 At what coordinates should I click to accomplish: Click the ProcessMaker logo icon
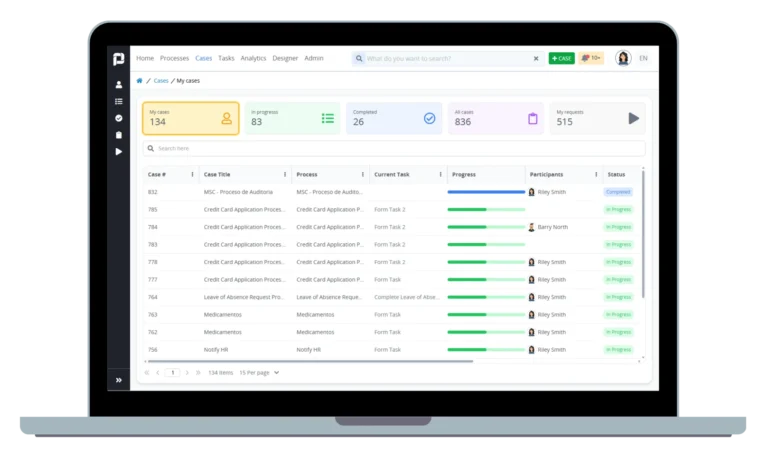pos(119,59)
